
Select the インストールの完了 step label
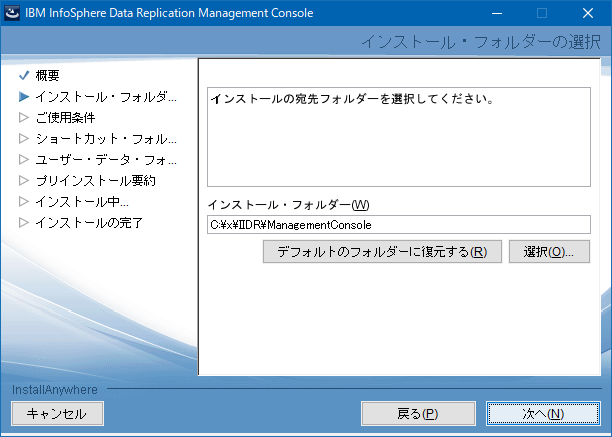89,223
